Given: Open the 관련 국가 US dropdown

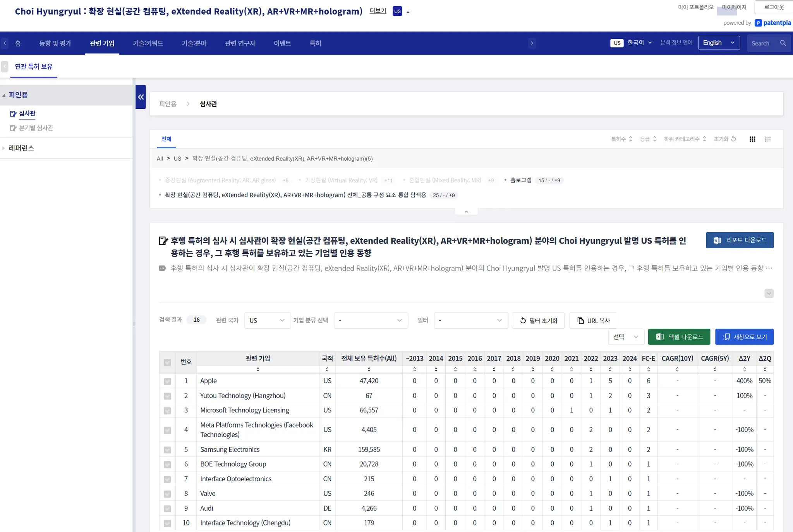Looking at the screenshot, I should click(267, 321).
